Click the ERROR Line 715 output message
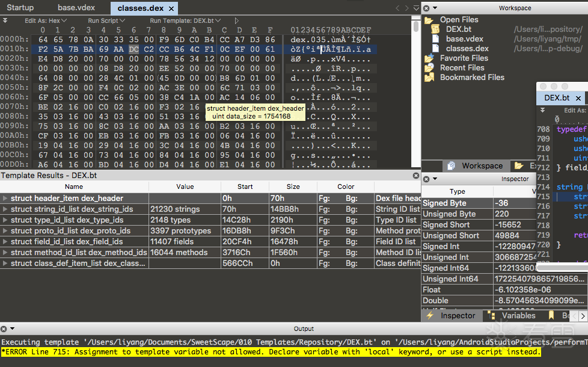588x367 pixels. (271, 352)
